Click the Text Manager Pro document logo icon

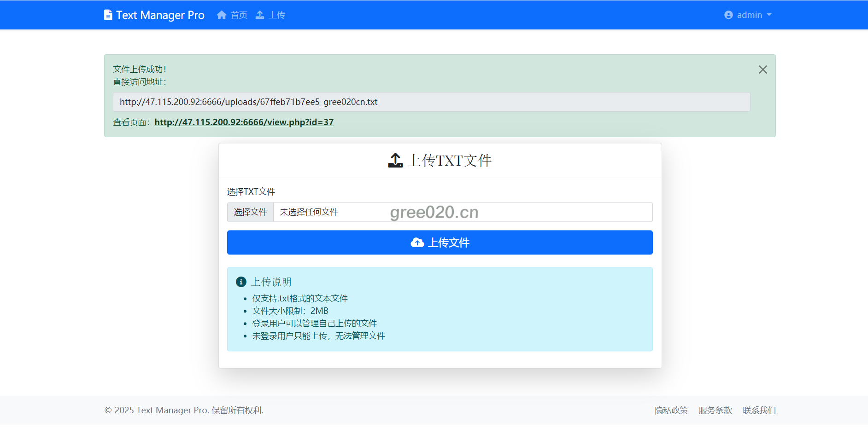click(x=108, y=15)
